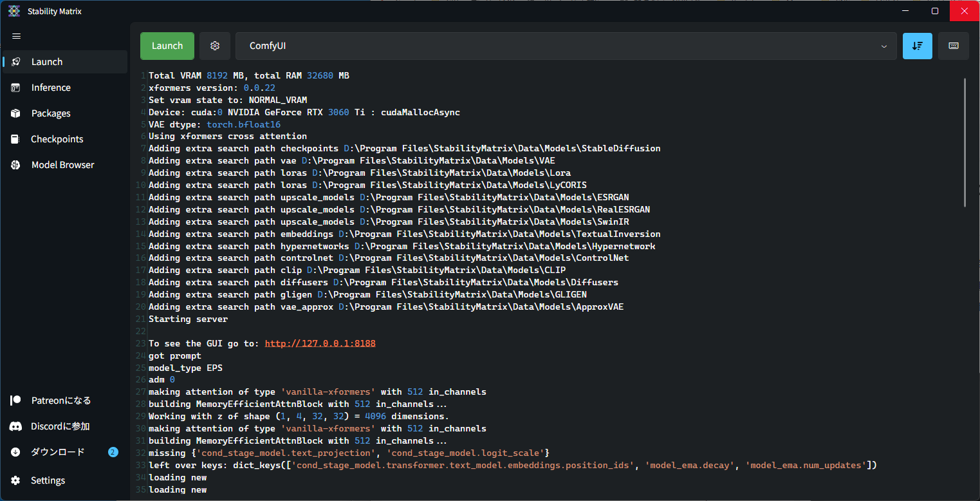Switch to the Checkpoints page
This screenshot has height=501, width=980.
[x=64, y=139]
